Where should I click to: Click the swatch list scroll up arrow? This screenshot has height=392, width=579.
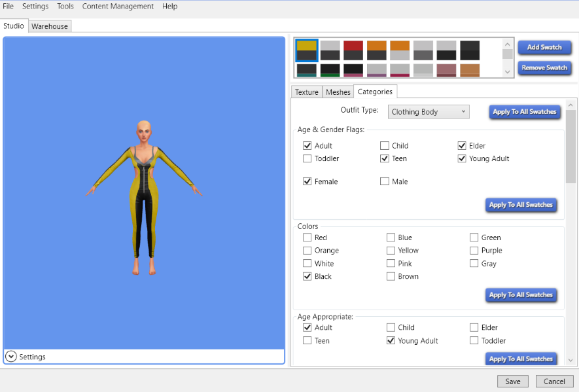(508, 45)
